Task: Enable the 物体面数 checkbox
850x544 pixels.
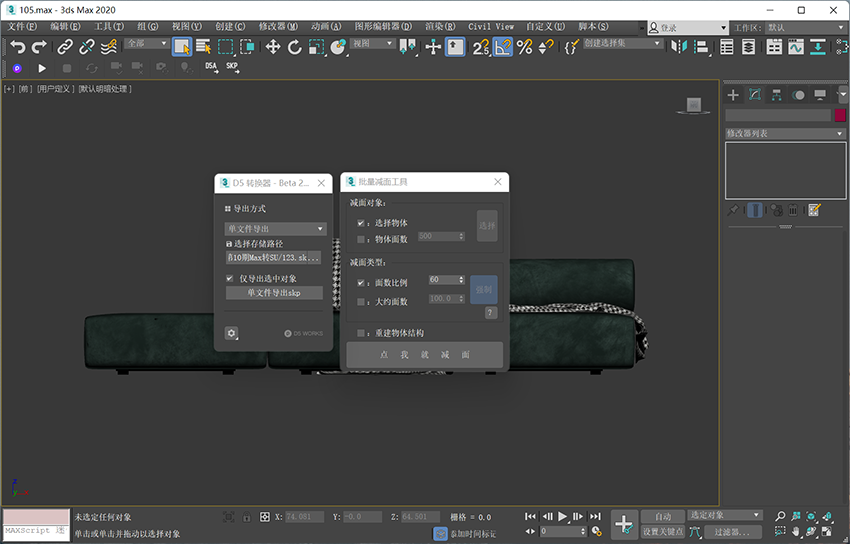Action: click(x=361, y=238)
